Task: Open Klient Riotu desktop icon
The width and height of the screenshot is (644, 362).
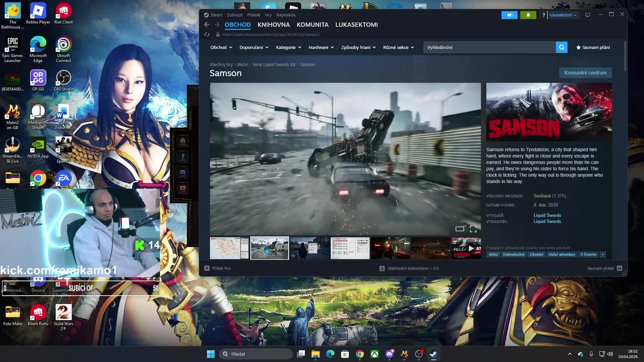Action: pyautogui.click(x=38, y=315)
